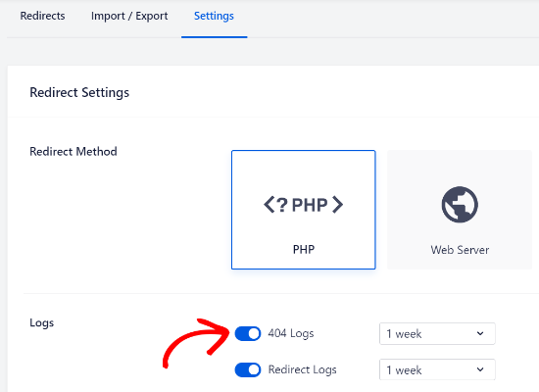Expand the Redirect Logs '1 week' dropdown
This screenshot has width=539, height=392.
tap(437, 370)
